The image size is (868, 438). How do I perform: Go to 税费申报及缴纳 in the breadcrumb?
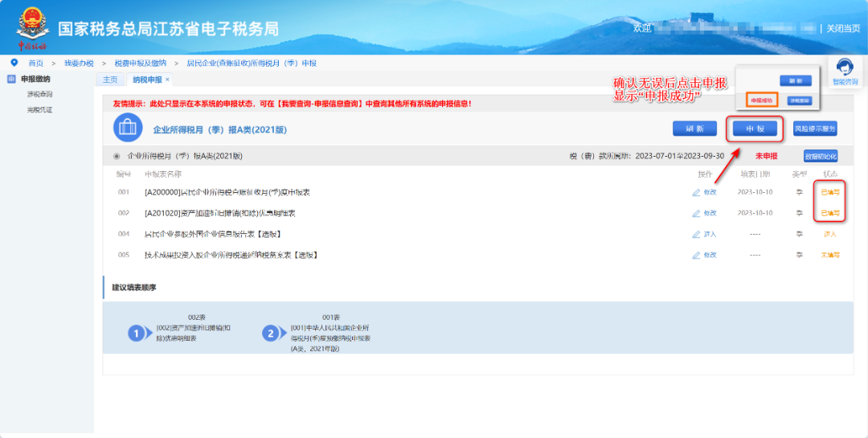[140, 63]
